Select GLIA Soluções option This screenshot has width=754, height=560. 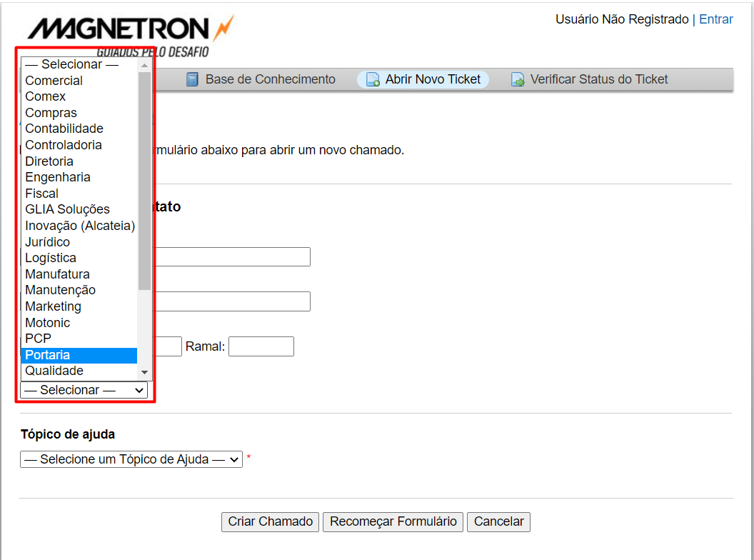coord(79,209)
